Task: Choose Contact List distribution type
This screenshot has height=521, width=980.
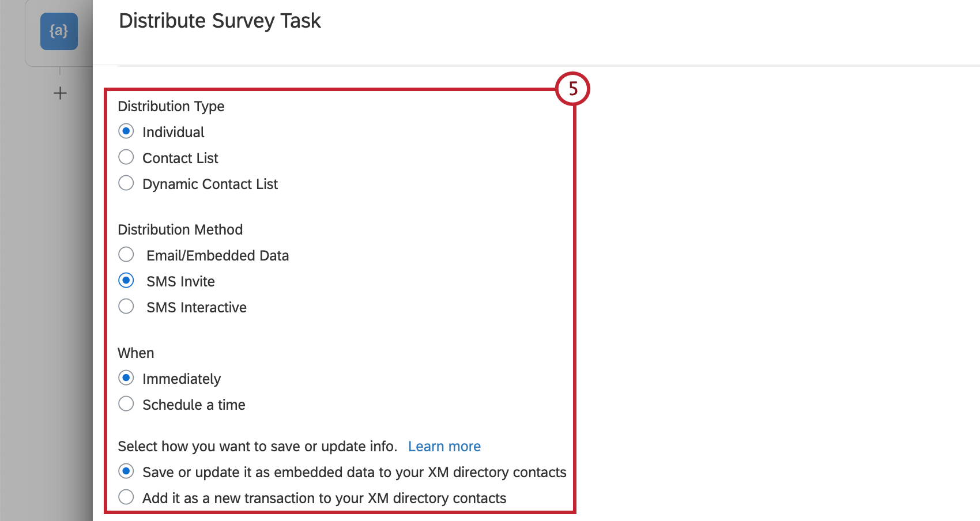Action: tap(126, 157)
